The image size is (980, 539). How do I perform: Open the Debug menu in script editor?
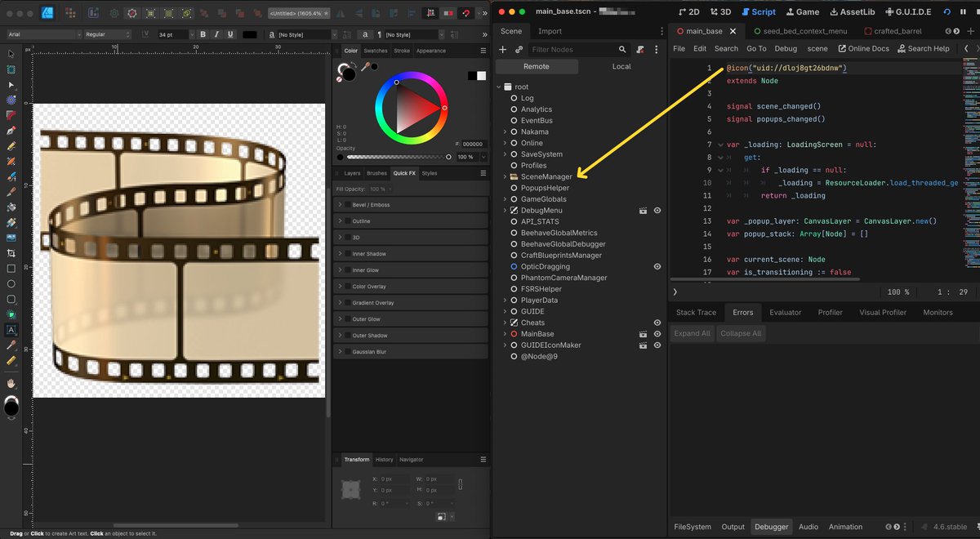pos(785,49)
